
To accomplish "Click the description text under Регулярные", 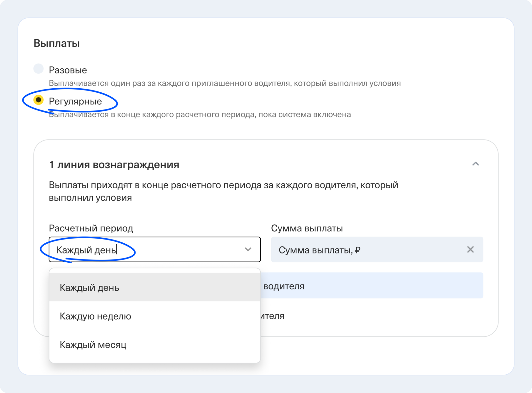I will tap(199, 115).
